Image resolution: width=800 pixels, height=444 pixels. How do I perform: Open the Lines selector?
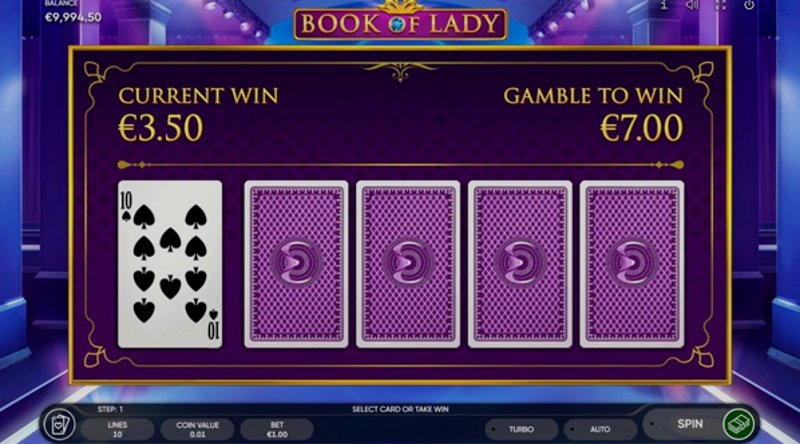point(117,429)
